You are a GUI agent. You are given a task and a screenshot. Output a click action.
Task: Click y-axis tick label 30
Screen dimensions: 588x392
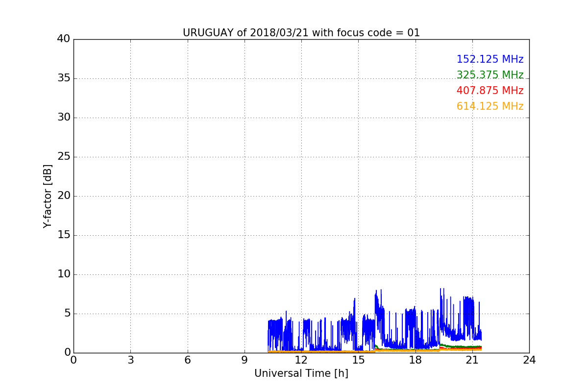(x=64, y=118)
